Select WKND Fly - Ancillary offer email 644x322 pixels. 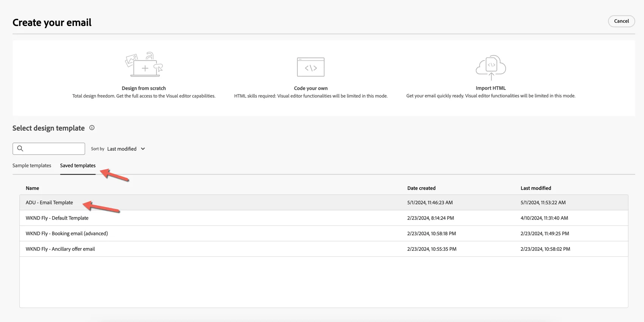click(324, 249)
